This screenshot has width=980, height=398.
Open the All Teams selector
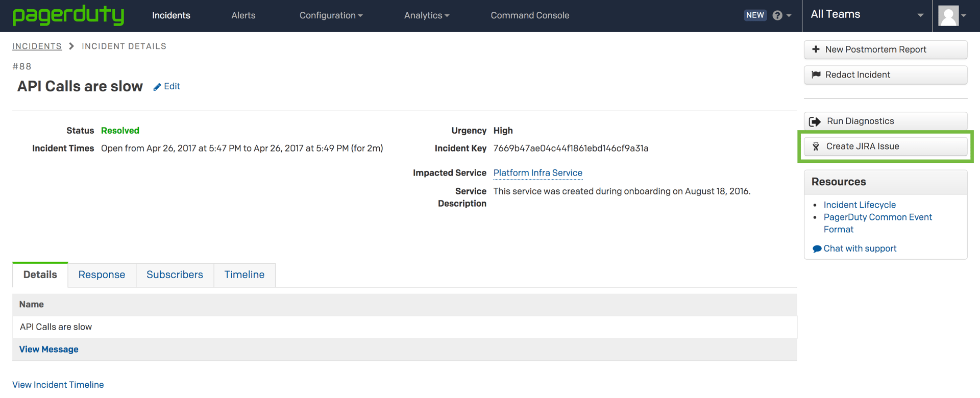[867, 15]
